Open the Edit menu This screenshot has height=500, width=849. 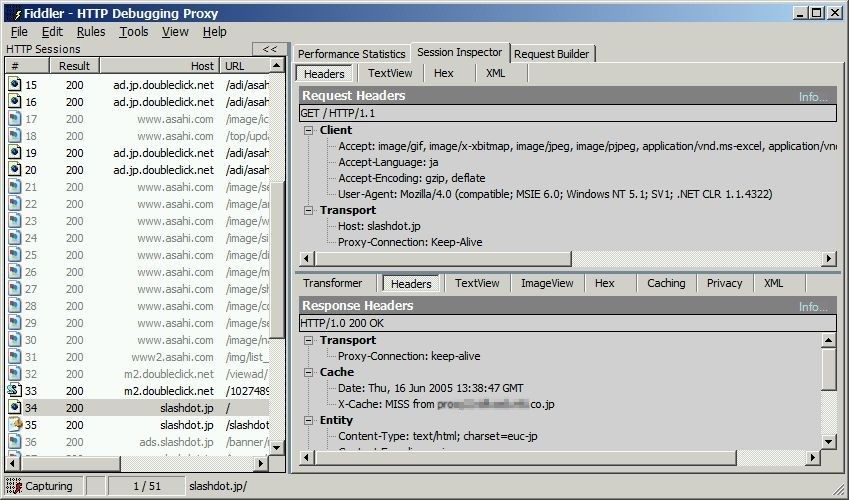[x=52, y=31]
